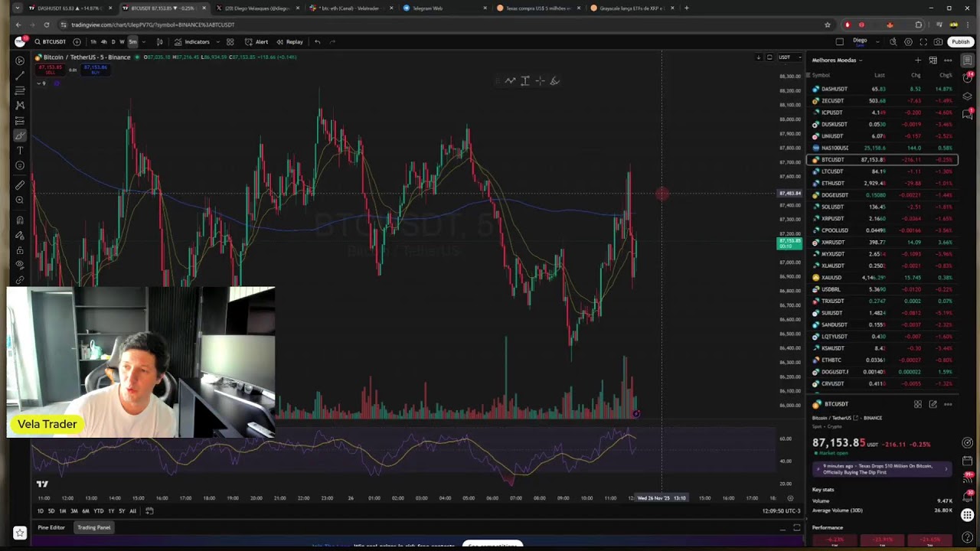Select XRPUSDT in the watchlist
Viewport: 980px width, 551px height.
coord(882,218)
